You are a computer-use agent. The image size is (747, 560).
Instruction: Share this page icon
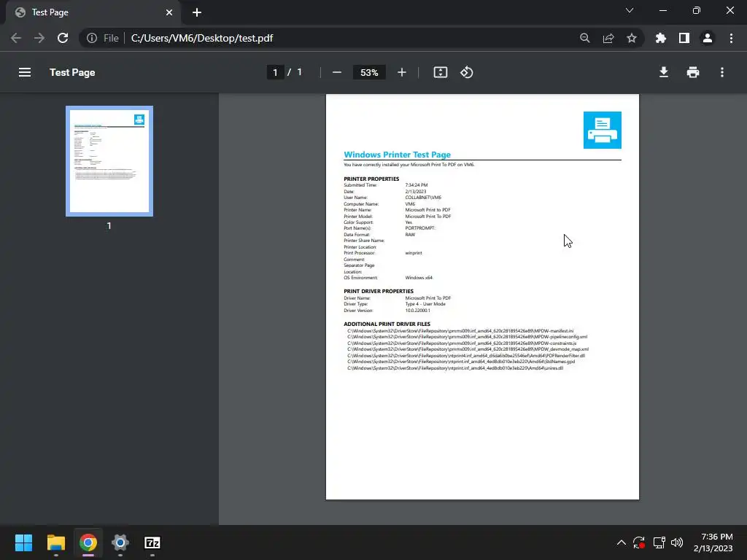(608, 38)
